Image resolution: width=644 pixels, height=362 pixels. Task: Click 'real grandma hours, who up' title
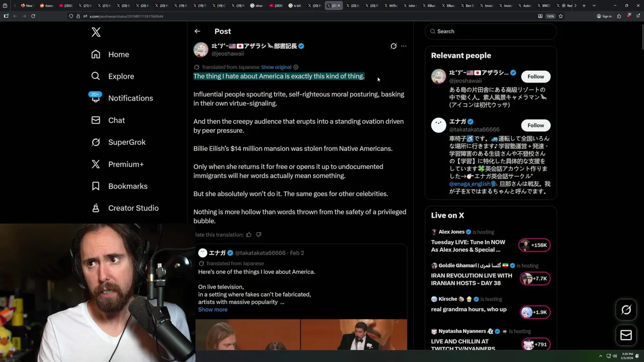469,310
